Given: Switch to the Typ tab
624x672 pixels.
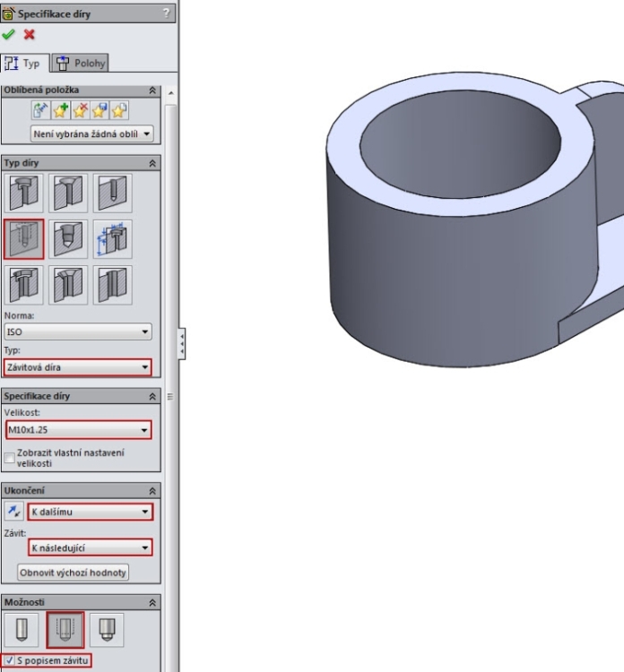Looking at the screenshot, I should [x=24, y=63].
